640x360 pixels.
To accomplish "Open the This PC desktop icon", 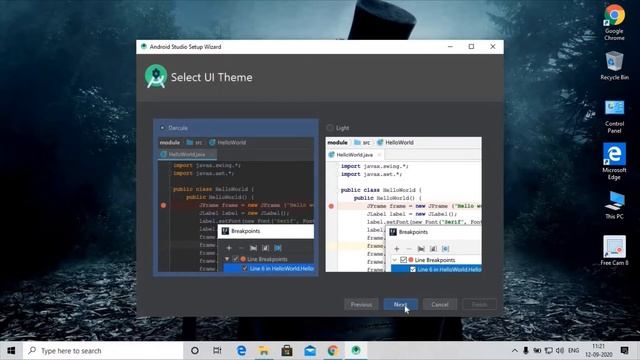I will (x=614, y=205).
